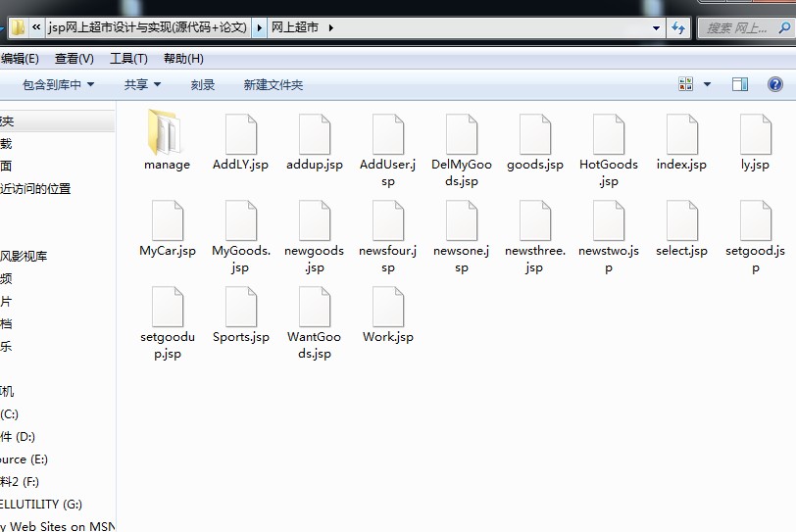Expand arrow after jsp网上超市设计与实现 breadcrumb
Viewport: 796px width, 532px height.
point(260,27)
